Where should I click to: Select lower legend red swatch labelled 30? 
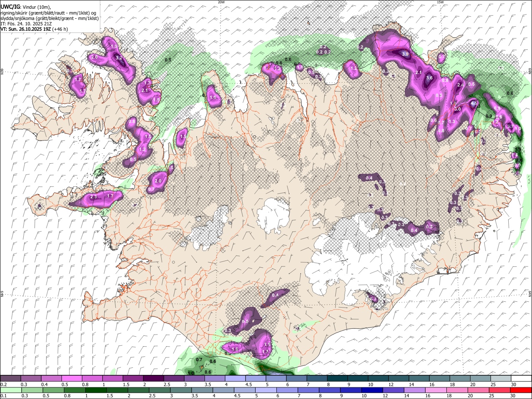[521, 390]
